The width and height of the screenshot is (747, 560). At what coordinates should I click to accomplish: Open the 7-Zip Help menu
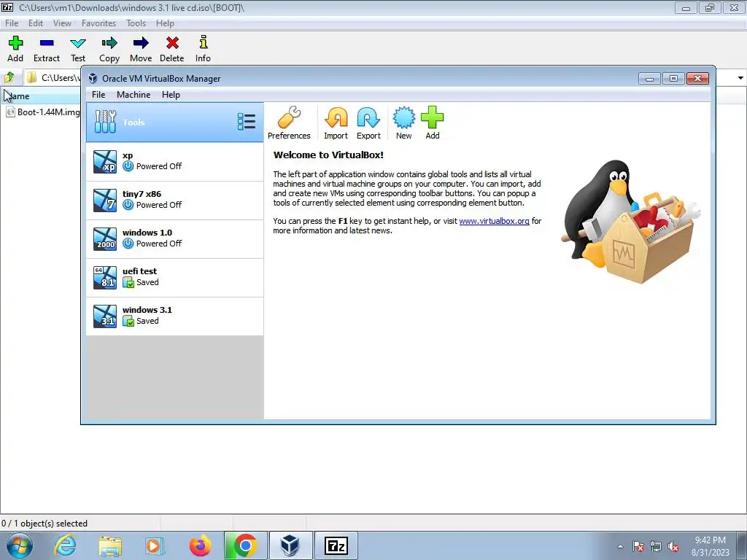165,23
